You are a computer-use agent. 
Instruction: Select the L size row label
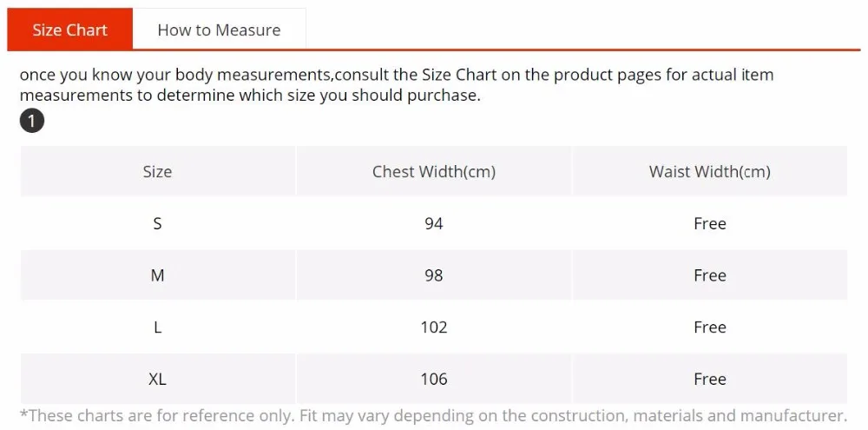158,327
